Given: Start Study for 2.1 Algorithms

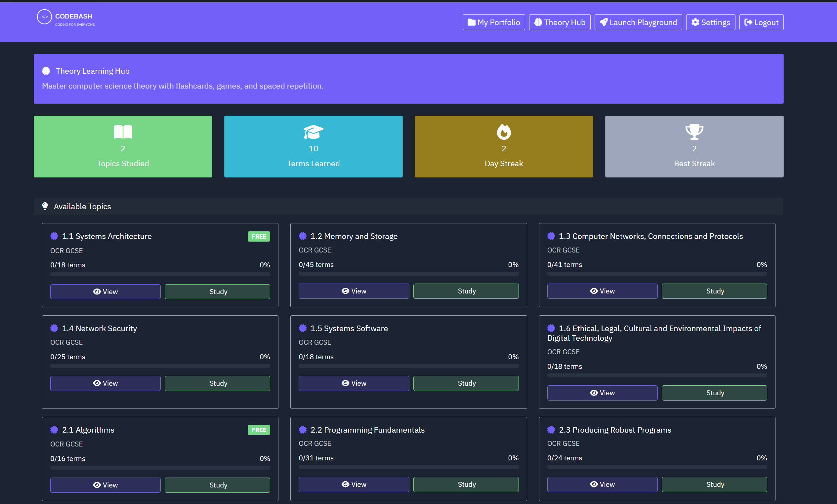Looking at the screenshot, I should [x=217, y=485].
